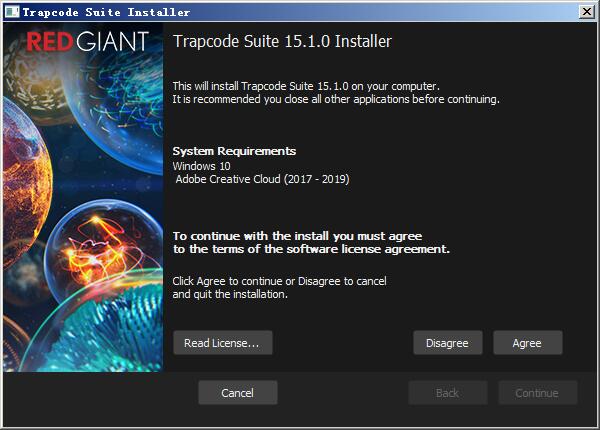Click the installer icon in the title bar
The image size is (600, 430).
pyautogui.click(x=12, y=12)
